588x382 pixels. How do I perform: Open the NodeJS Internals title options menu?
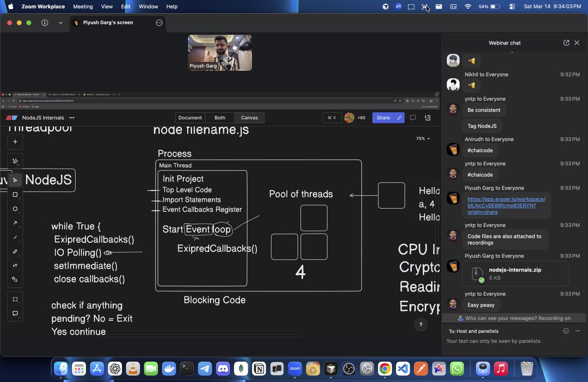(72, 118)
